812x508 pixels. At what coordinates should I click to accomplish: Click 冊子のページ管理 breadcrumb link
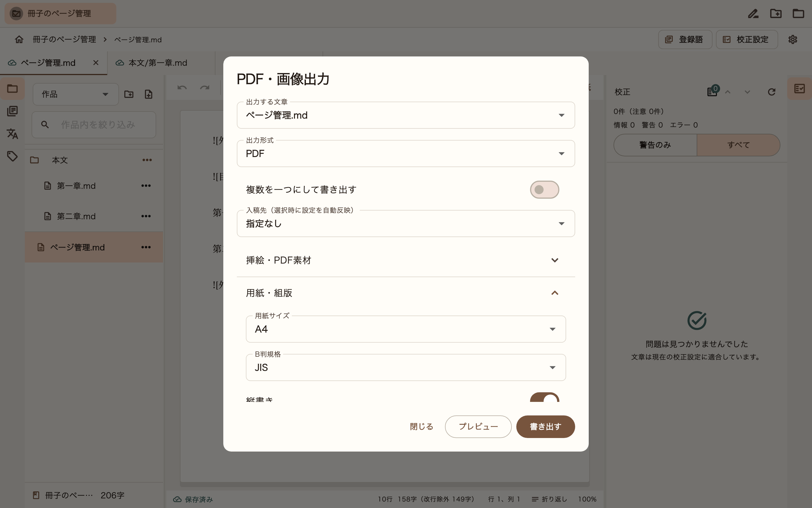pyautogui.click(x=64, y=39)
